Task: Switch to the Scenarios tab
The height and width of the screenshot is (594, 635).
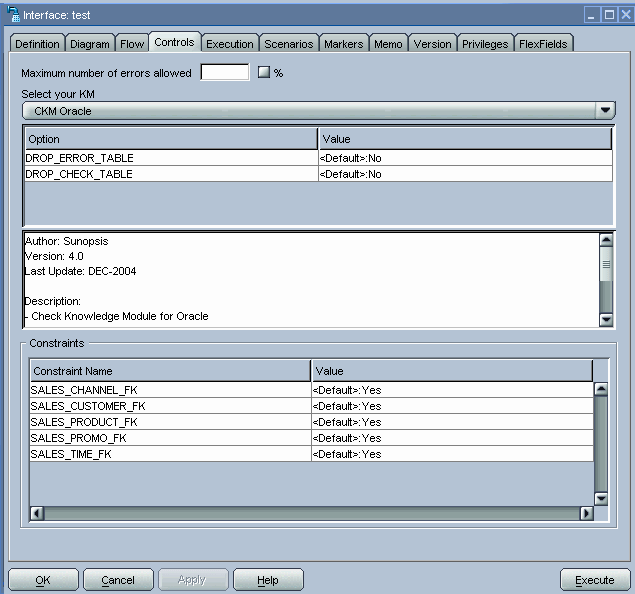Action: pos(289,44)
